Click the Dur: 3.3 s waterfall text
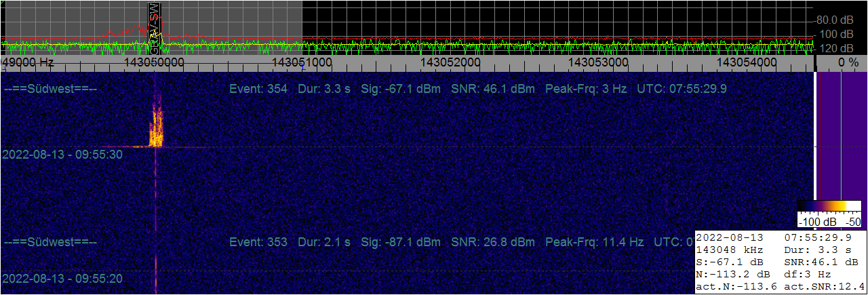 (324, 90)
